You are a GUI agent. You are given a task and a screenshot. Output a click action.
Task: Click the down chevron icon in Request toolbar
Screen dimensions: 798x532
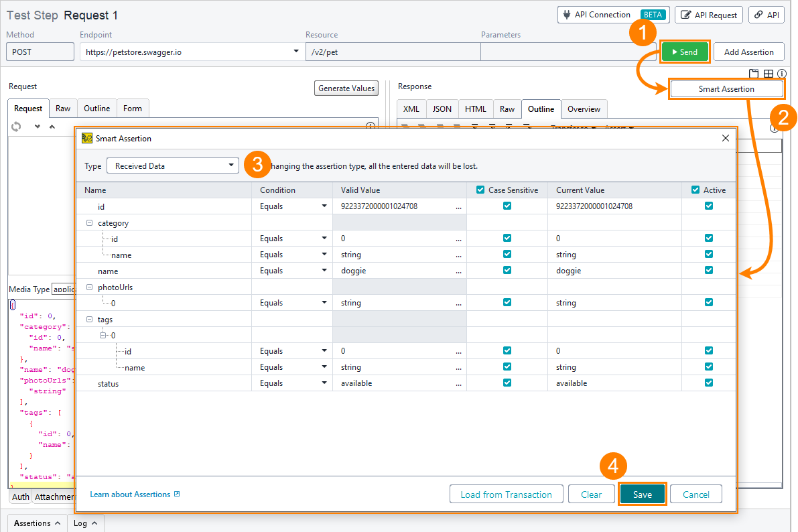[x=37, y=127]
